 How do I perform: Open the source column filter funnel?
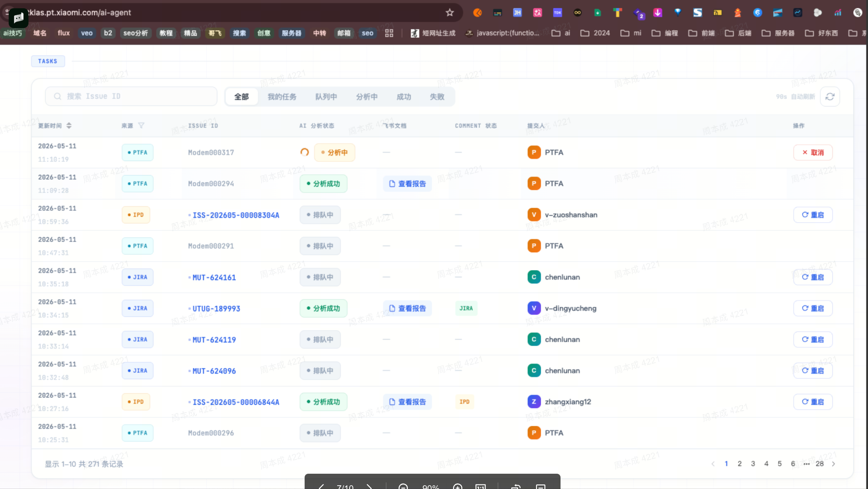[141, 126]
